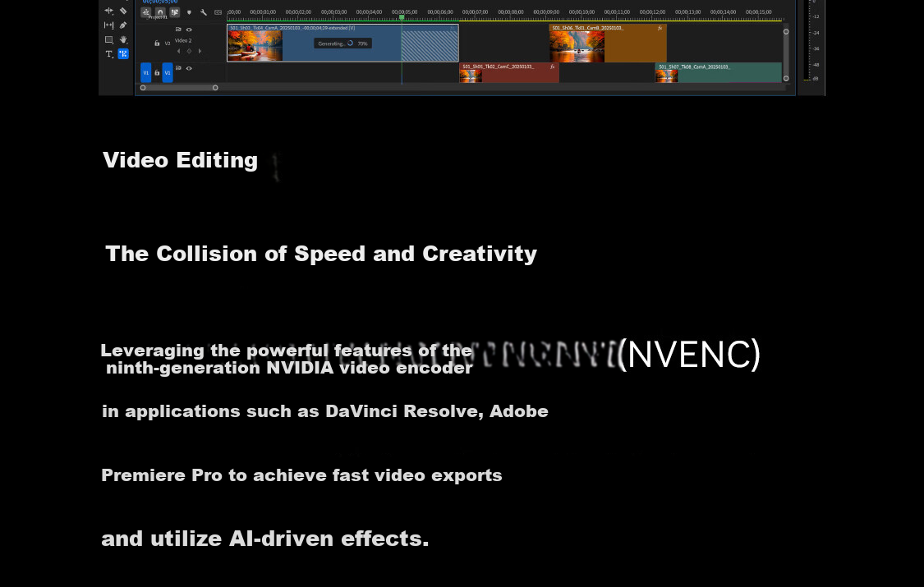This screenshot has height=587, width=924.
Task: Click top handle of vertical zoom scrollbar
Action: (x=785, y=32)
